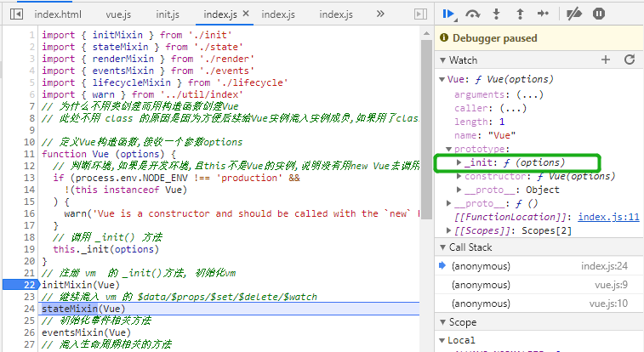The width and height of the screenshot is (644, 352).
Task: Select the vue.js:9 call stack frame
Action: tap(539, 285)
